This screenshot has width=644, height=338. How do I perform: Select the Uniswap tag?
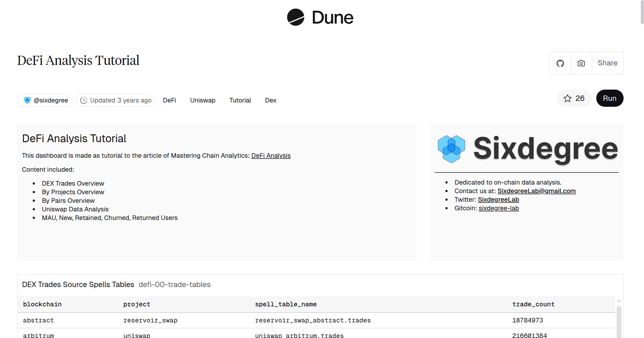(x=203, y=100)
